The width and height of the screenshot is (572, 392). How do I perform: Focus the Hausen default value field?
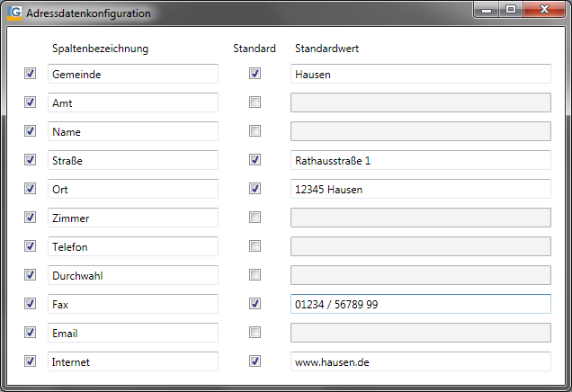(x=420, y=74)
